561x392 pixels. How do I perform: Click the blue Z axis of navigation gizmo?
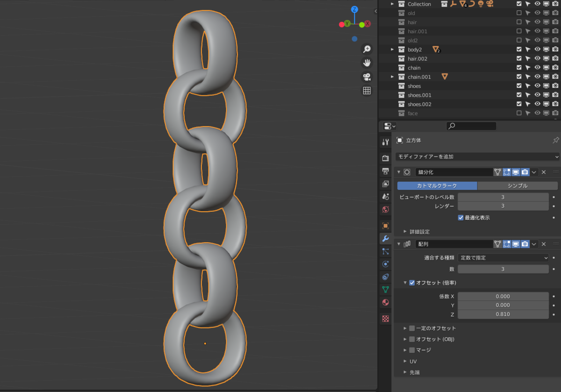(355, 9)
